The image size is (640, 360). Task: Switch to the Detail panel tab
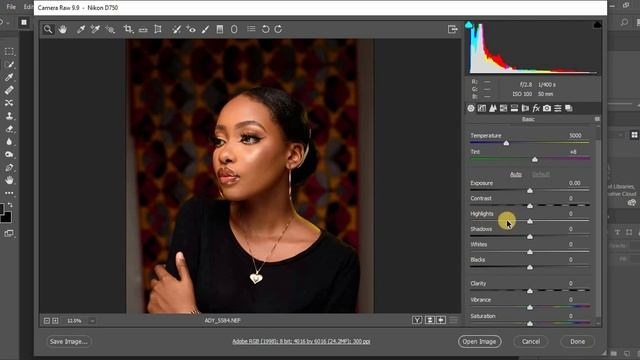493,108
